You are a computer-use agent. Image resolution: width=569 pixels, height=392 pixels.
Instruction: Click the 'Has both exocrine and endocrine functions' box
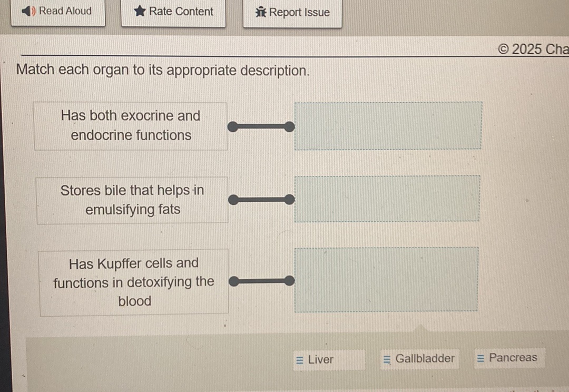point(131,126)
